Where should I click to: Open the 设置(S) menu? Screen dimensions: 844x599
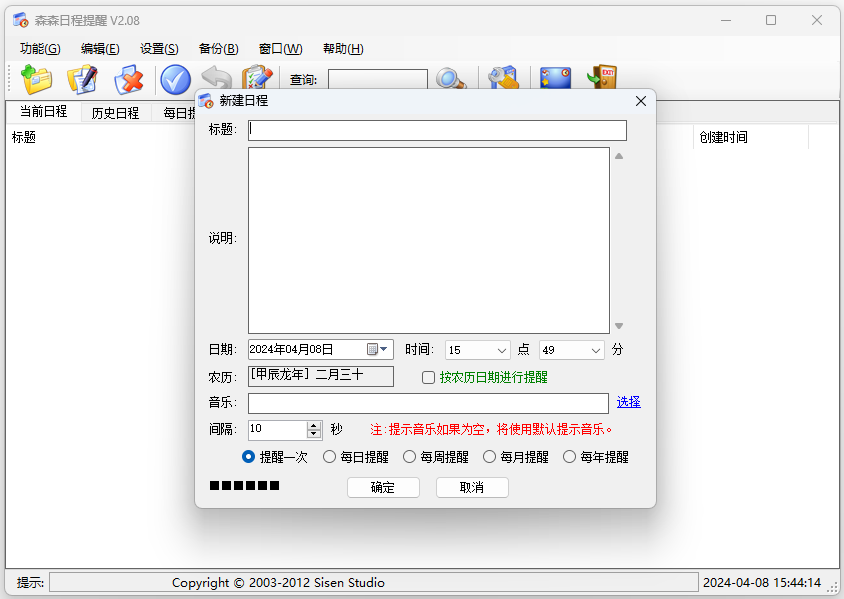[159, 49]
